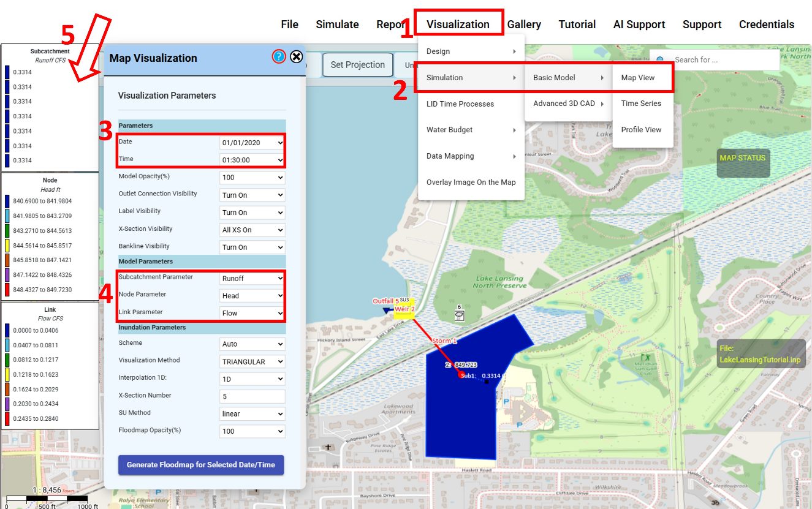Image resolution: width=812 pixels, height=509 pixels.
Task: Open the Time dropdown showing 01:30:00
Action: pyautogui.click(x=252, y=160)
